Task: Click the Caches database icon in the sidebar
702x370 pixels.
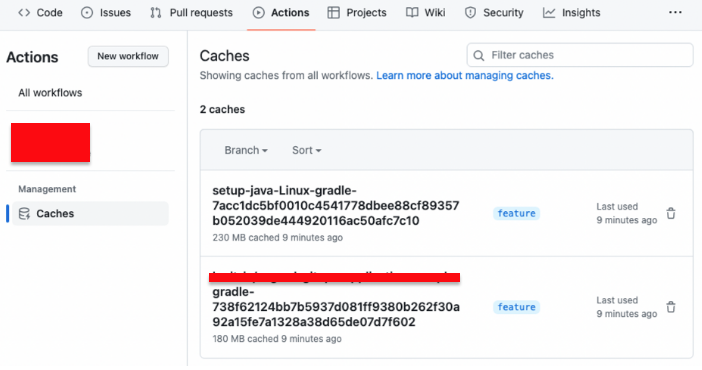Action: pyautogui.click(x=24, y=214)
